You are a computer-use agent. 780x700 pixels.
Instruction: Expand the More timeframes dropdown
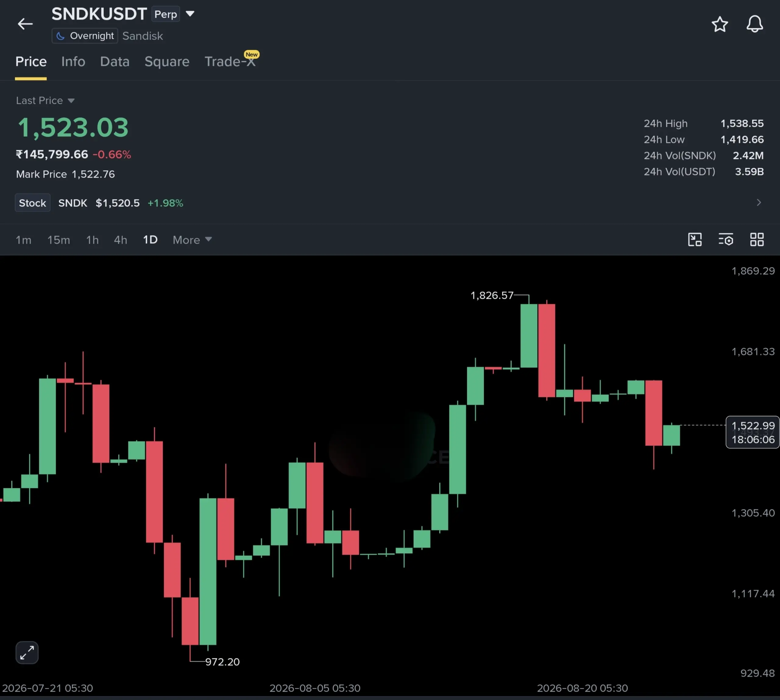click(192, 240)
